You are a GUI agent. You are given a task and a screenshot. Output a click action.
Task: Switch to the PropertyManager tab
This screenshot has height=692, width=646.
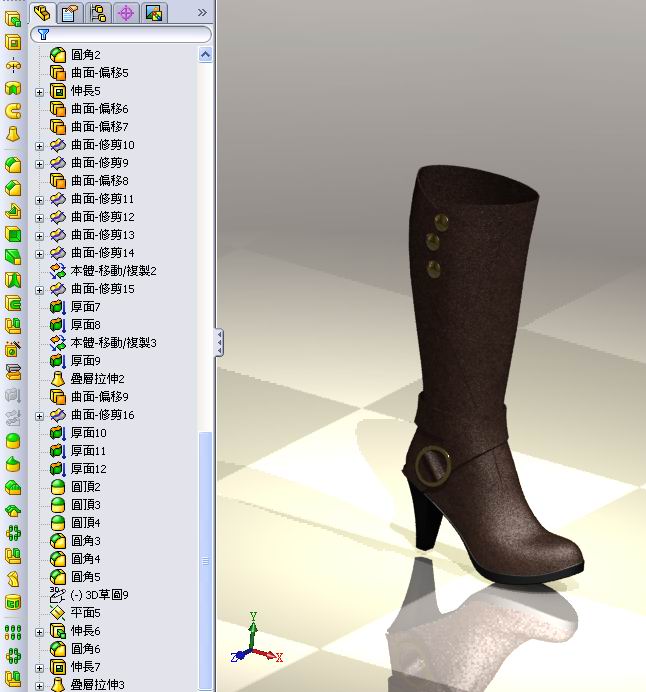(70, 13)
